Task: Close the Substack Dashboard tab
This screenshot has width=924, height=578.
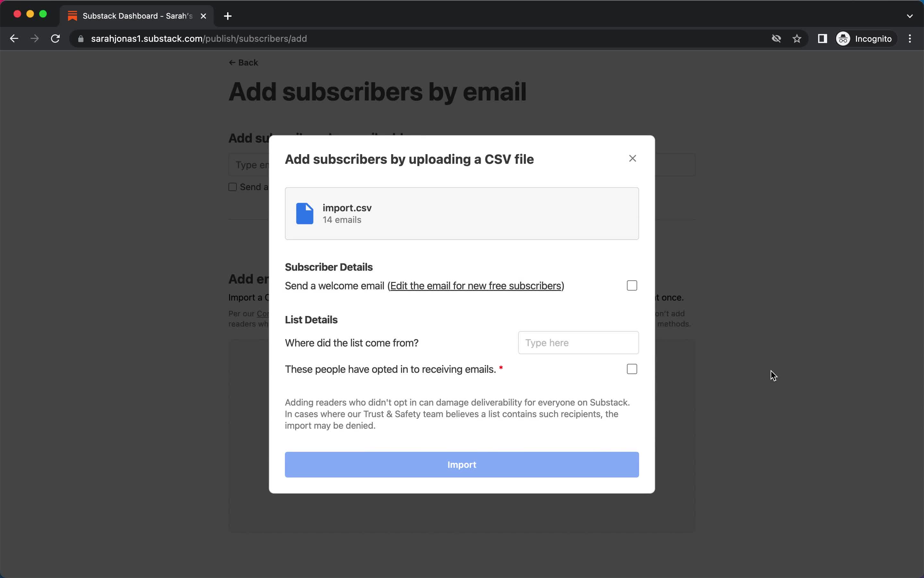Action: [x=203, y=16]
